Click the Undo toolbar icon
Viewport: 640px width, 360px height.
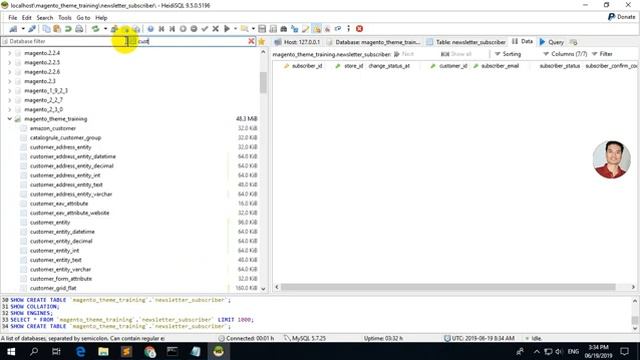pos(68,29)
